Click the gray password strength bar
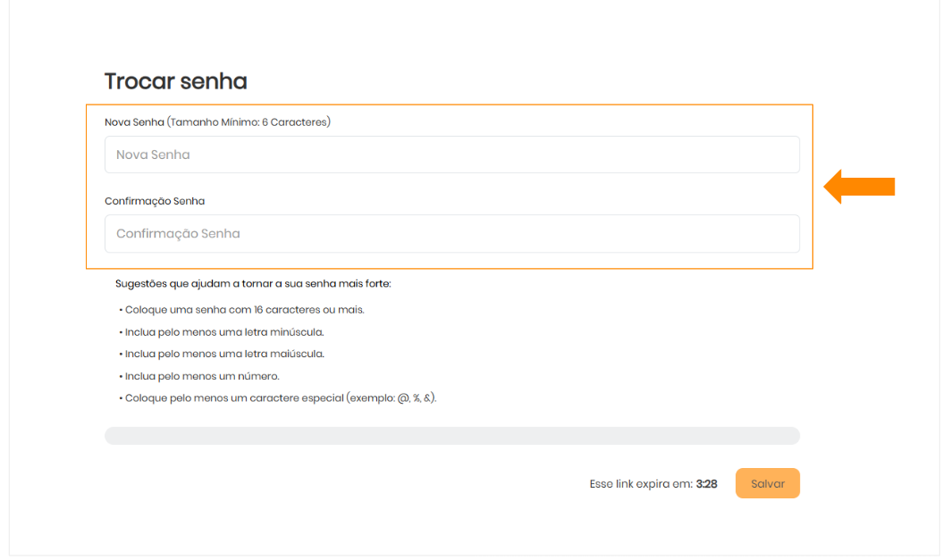This screenshot has width=951, height=560. pyautogui.click(x=451, y=436)
